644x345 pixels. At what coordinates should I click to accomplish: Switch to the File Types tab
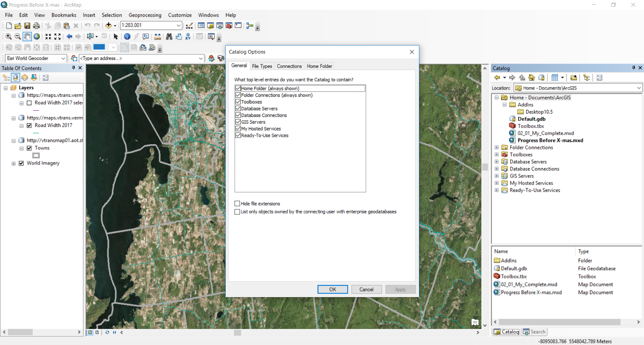[262, 66]
